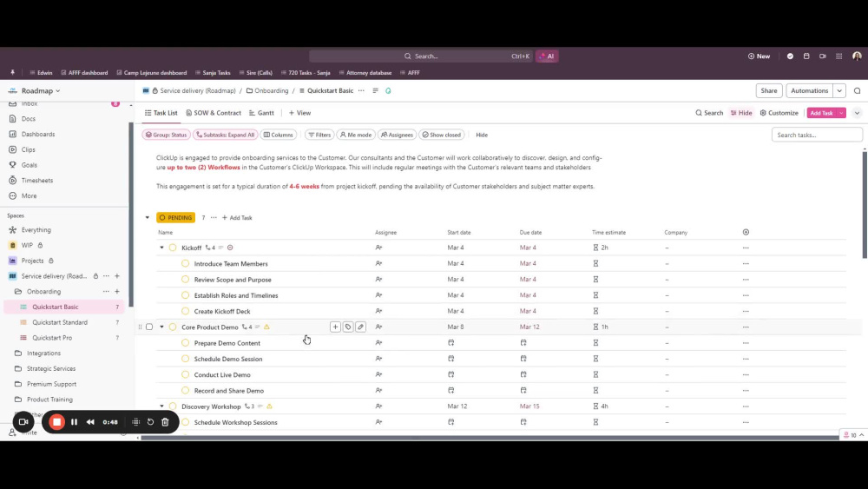Open ellipsis menu for Onboarding folder
Viewport: 868px width, 489px height.
[106, 291]
